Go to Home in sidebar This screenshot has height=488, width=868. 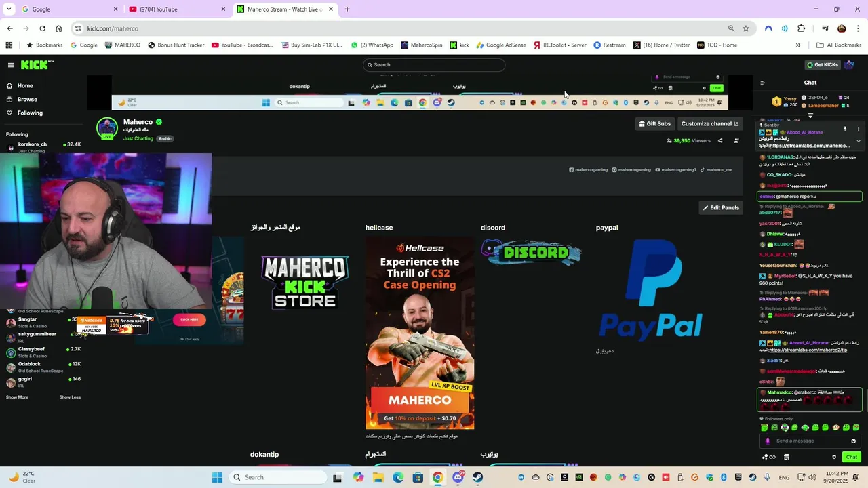(25, 85)
